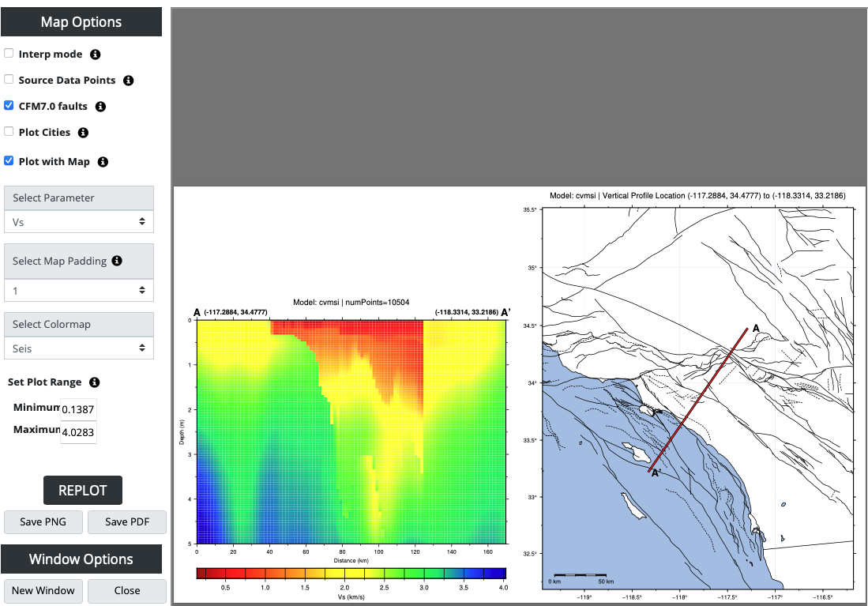Screen dimensions: 868x606
Task: Expand the Map Padding dropdown
Action: point(79,291)
